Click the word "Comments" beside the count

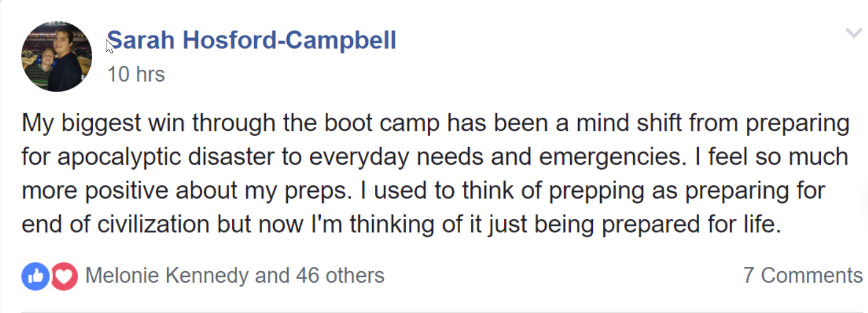[x=811, y=275]
